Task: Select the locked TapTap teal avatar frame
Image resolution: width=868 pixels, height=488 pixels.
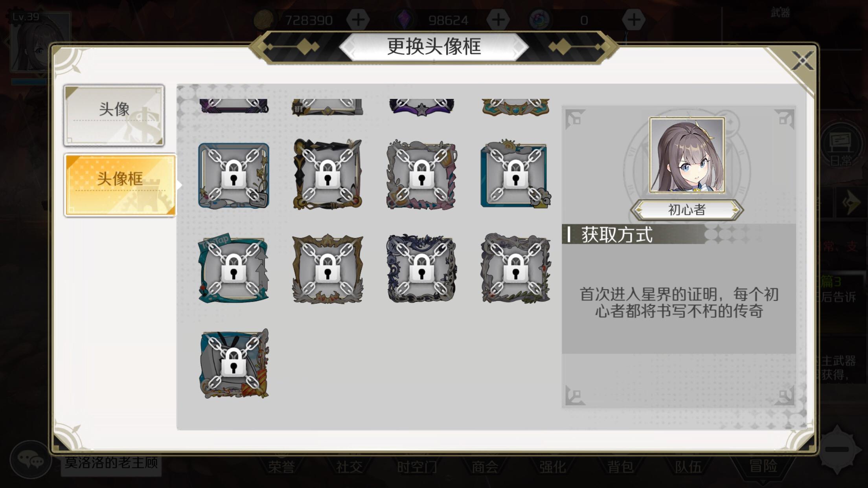Action: click(x=234, y=269)
